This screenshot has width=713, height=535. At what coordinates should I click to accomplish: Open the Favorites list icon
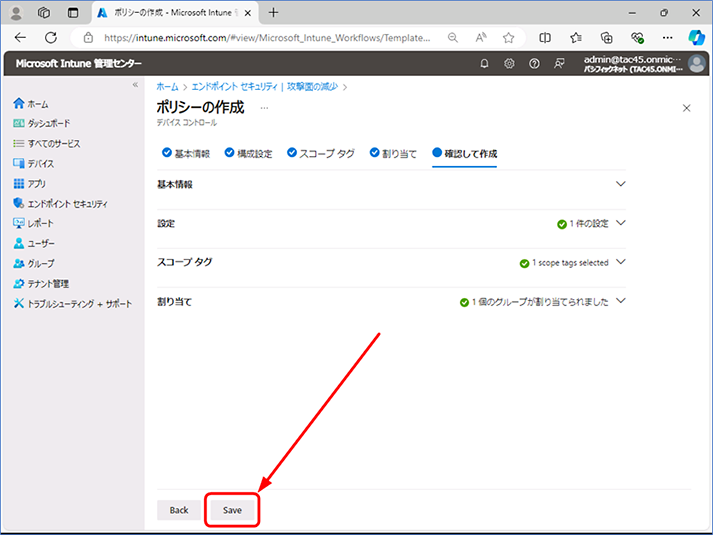point(576,38)
